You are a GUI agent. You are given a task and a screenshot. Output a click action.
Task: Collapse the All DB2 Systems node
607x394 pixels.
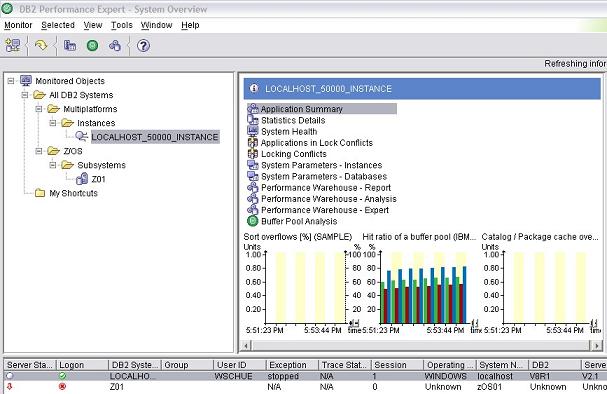[x=25, y=95]
